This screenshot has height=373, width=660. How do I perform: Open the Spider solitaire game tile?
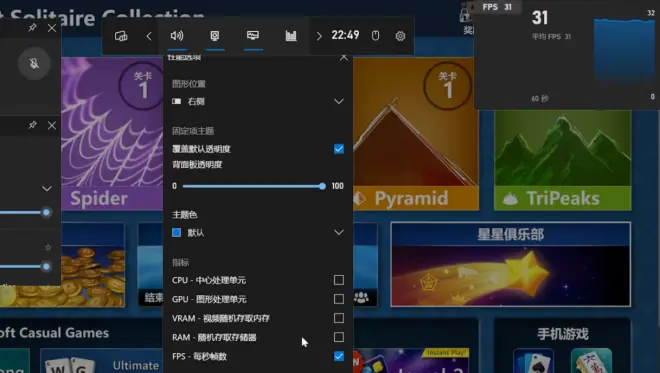pyautogui.click(x=112, y=134)
